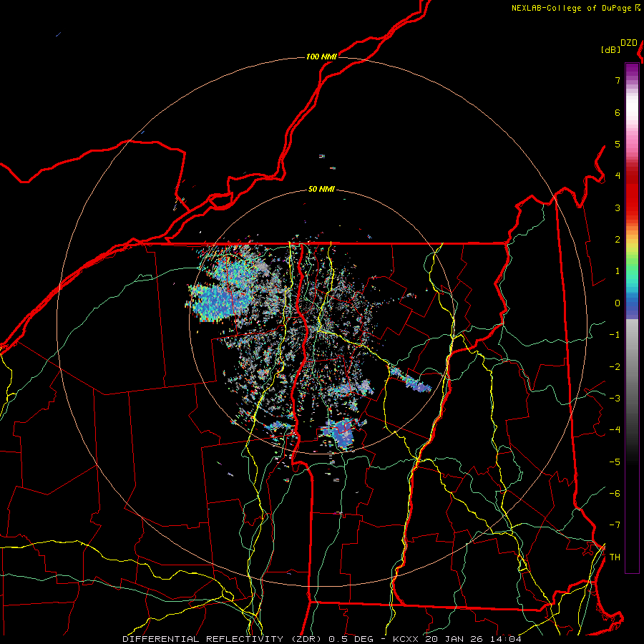Click the 3 value on color scale

coord(618,208)
